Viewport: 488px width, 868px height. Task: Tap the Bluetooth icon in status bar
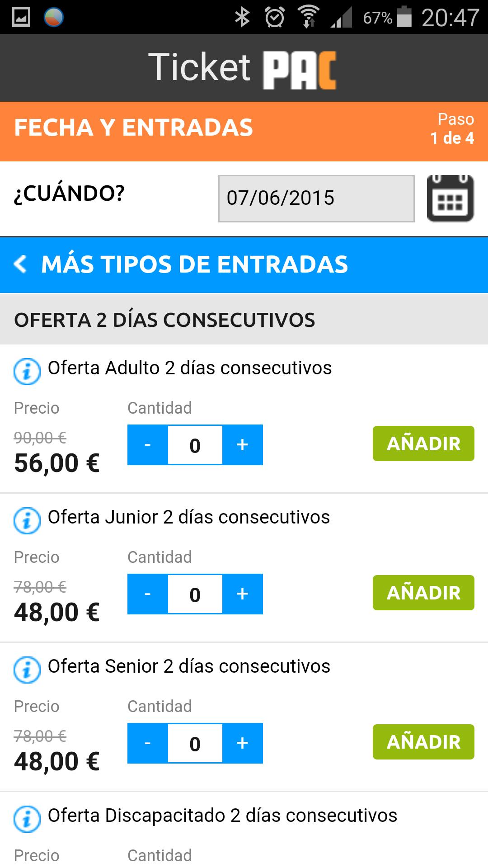242,18
